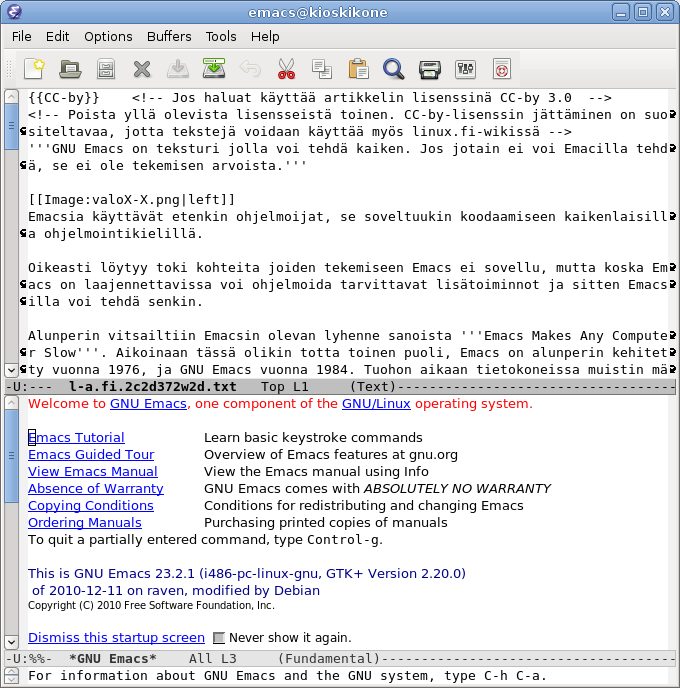Click the Copyright (C) 2010 Free Software Foundation line

click(x=151, y=606)
